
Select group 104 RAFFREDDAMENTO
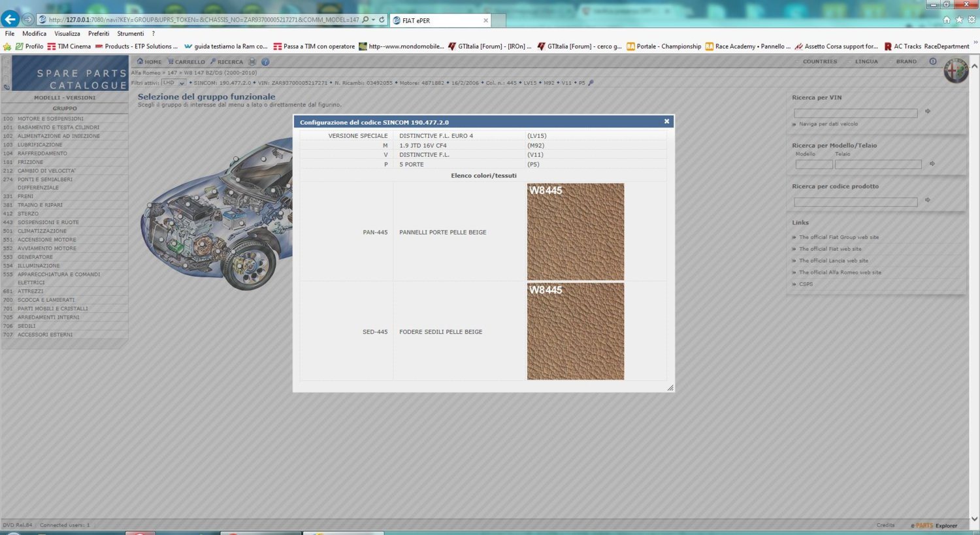point(65,154)
